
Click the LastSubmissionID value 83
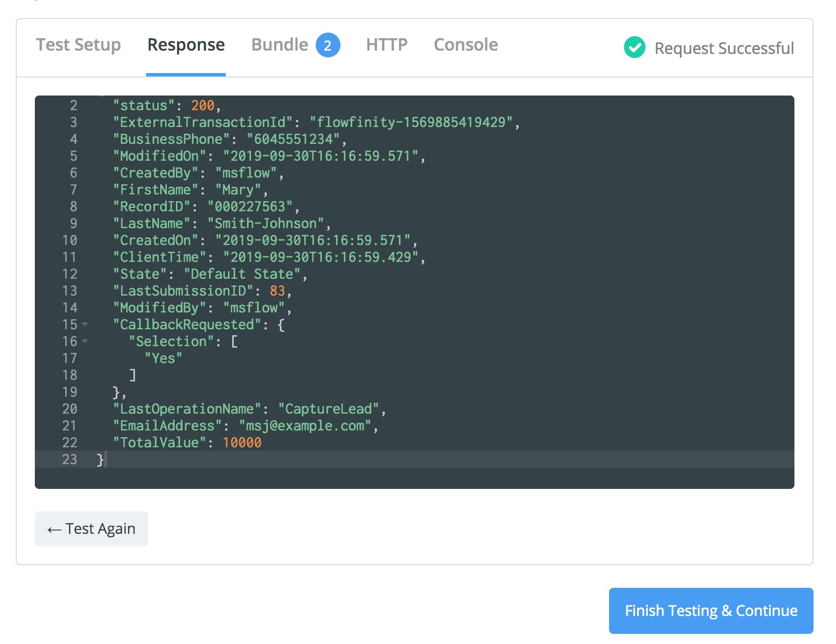tap(277, 291)
